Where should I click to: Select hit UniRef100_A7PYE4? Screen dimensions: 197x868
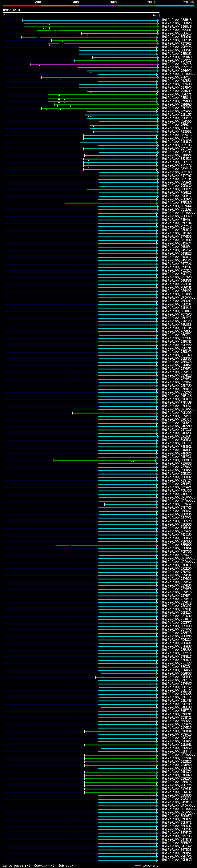coord(177,78)
